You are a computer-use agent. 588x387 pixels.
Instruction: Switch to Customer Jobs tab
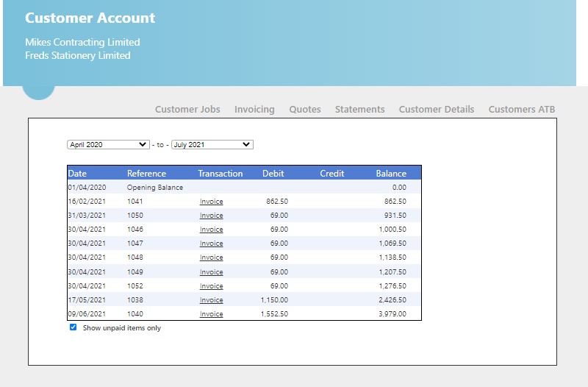pos(187,109)
